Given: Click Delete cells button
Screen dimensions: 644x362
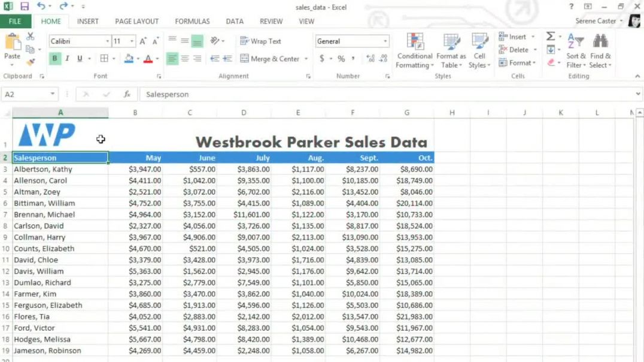Looking at the screenshot, I should point(514,50).
